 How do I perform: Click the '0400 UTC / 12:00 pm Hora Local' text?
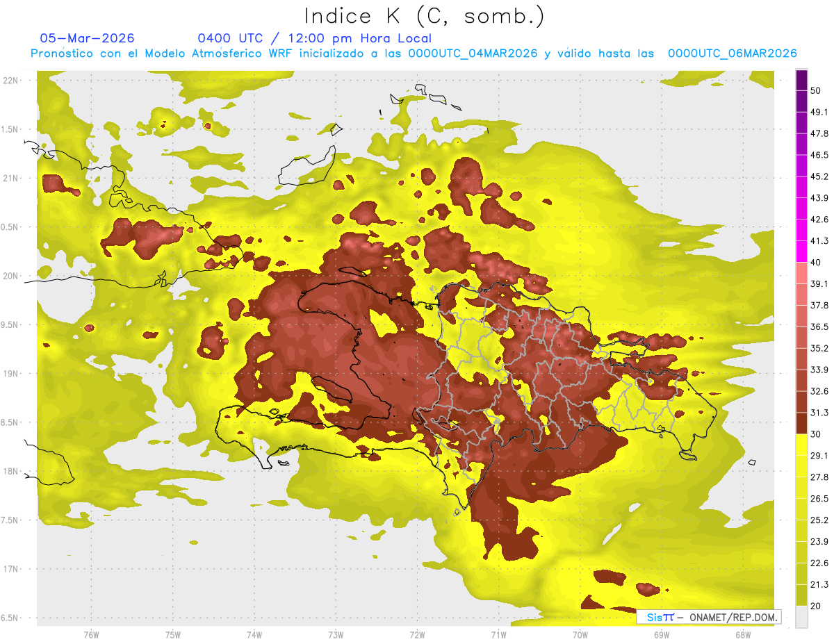pos(314,38)
